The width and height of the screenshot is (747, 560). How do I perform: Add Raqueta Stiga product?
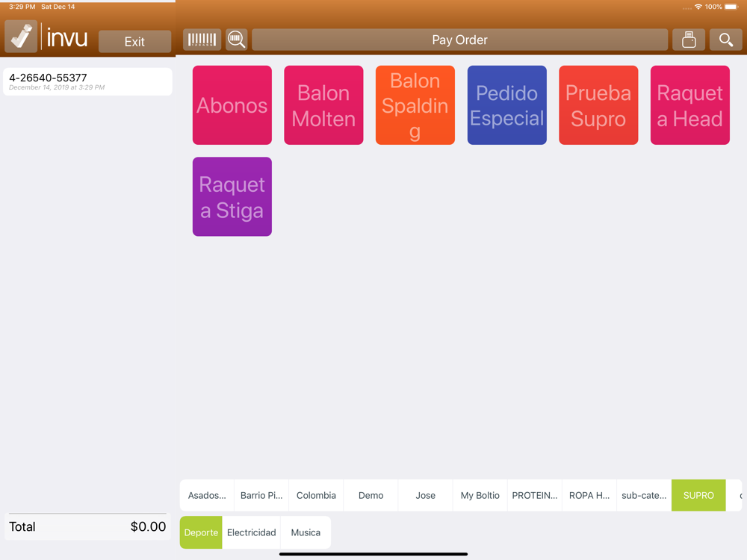pos(232,196)
